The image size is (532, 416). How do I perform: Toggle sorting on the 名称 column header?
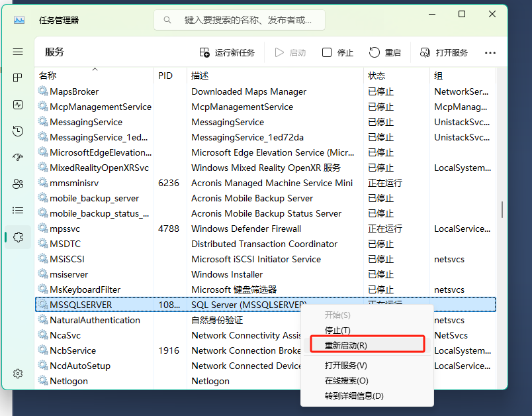pos(47,75)
